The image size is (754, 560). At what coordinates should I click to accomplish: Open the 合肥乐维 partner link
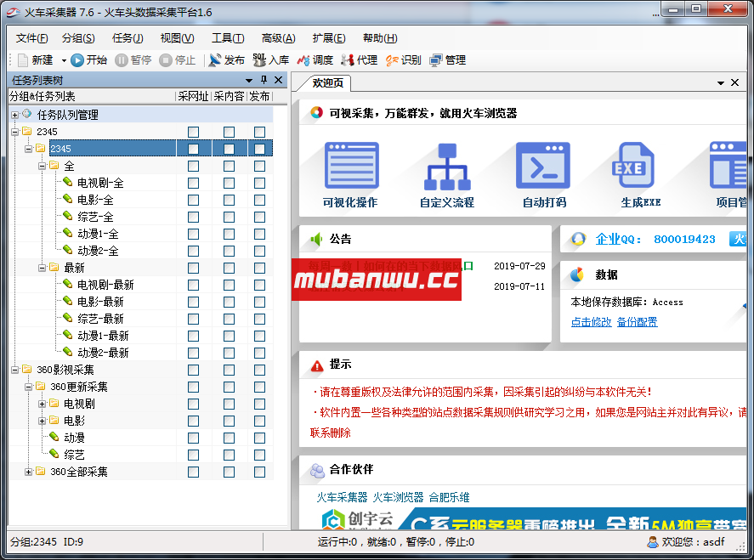click(x=449, y=497)
